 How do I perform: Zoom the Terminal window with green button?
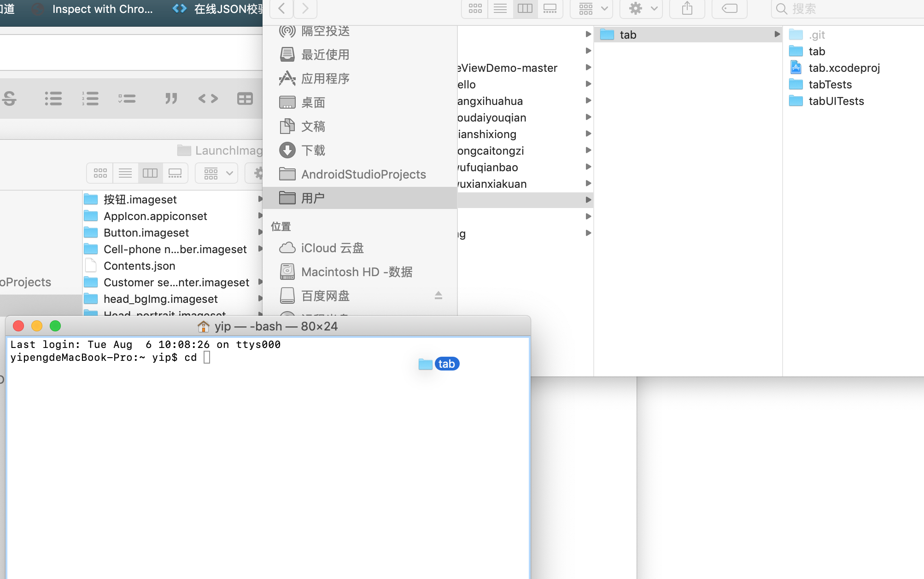point(55,326)
